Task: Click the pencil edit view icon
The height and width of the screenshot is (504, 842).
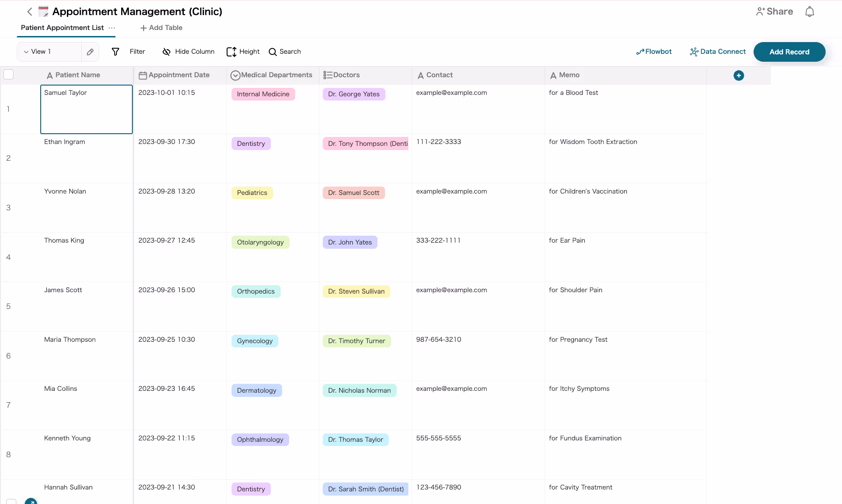Action: coord(90,52)
